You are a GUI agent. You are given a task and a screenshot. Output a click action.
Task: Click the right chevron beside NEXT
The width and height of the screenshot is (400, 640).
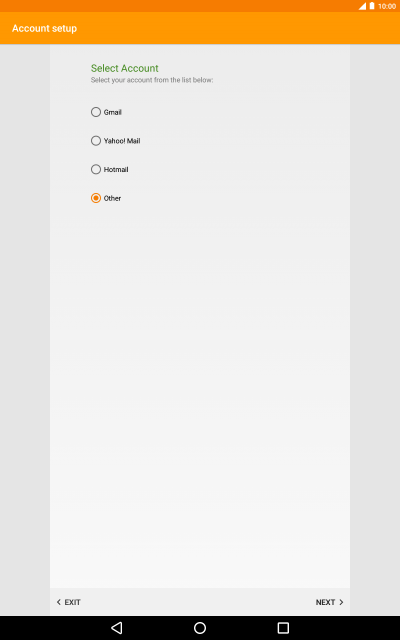tap(341, 602)
